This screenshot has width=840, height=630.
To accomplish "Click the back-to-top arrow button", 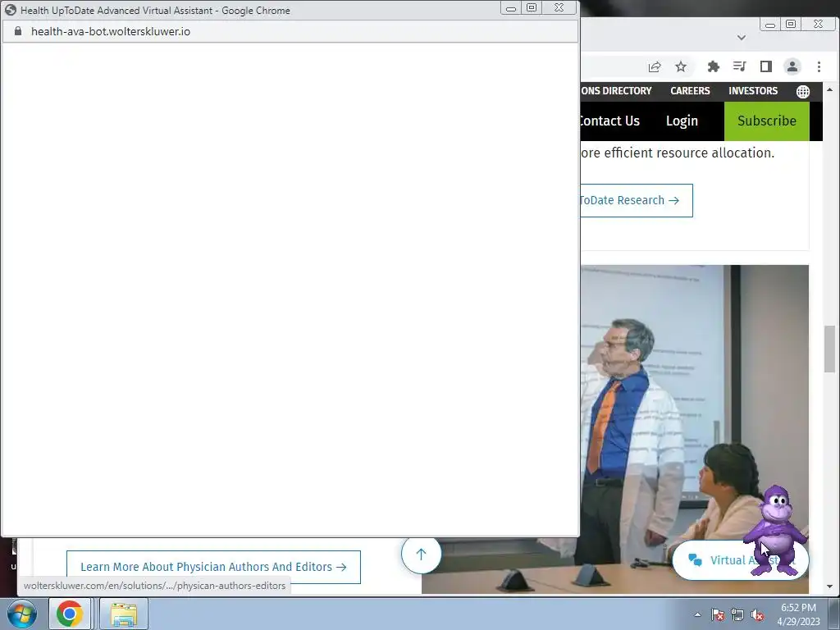I will [x=421, y=554].
